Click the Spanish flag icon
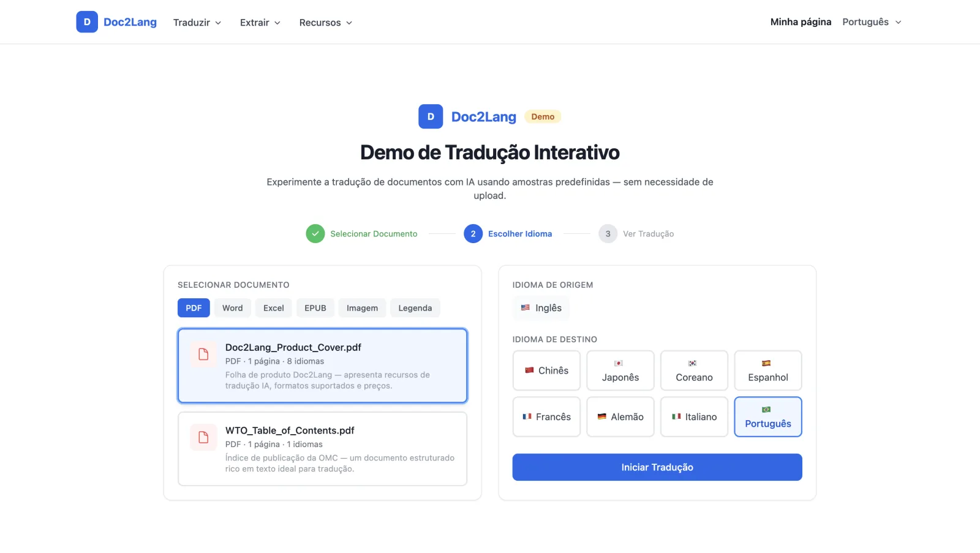 click(766, 363)
